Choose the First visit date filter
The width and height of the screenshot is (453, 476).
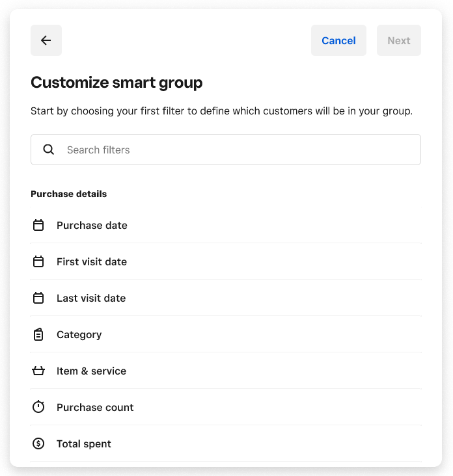[x=92, y=261]
